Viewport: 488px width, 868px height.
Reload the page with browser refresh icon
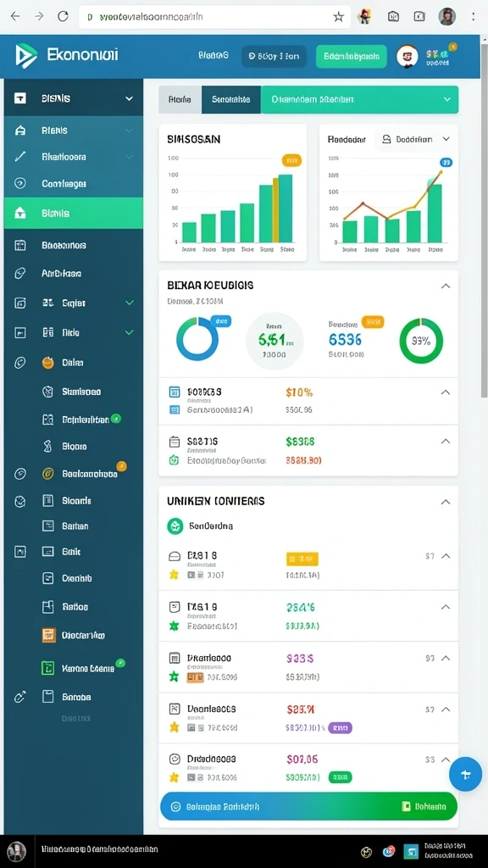click(63, 17)
